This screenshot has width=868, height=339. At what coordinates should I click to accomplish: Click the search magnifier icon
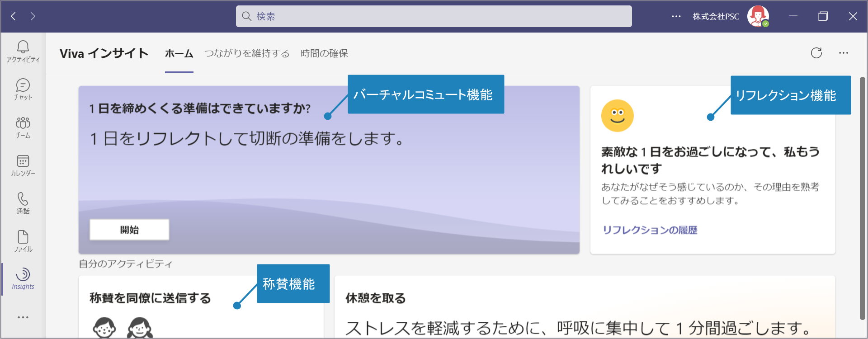tap(246, 16)
